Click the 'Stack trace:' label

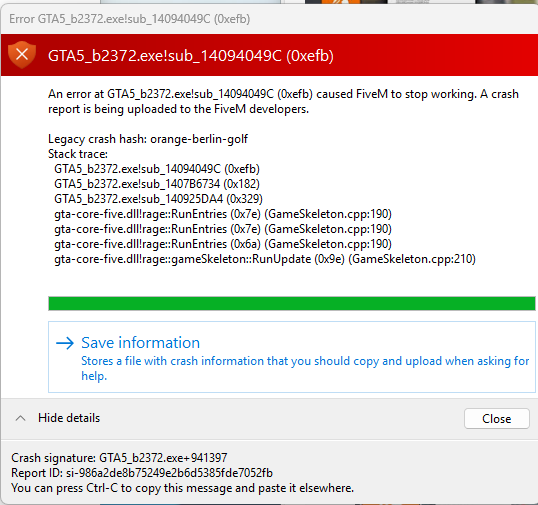78,154
